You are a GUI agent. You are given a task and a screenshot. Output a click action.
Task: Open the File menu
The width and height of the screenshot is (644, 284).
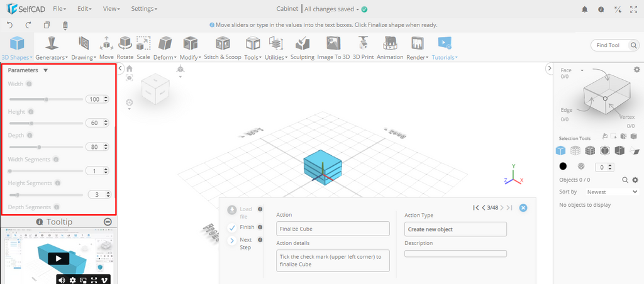[x=60, y=9]
